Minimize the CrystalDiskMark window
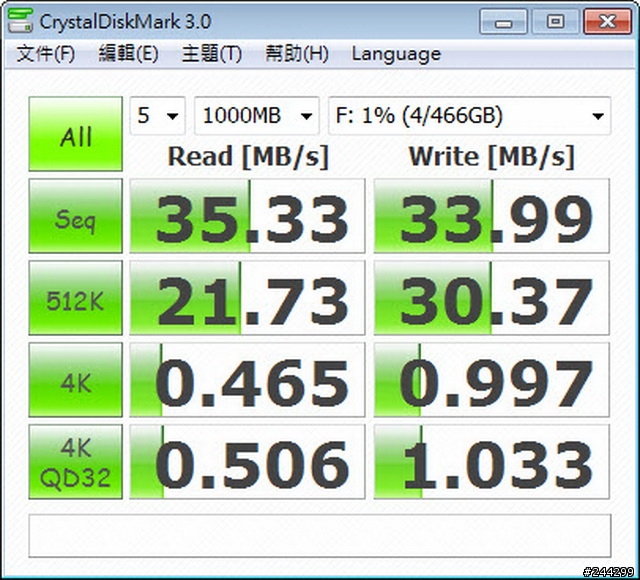Screen dimensions: 640x580 (503, 22)
